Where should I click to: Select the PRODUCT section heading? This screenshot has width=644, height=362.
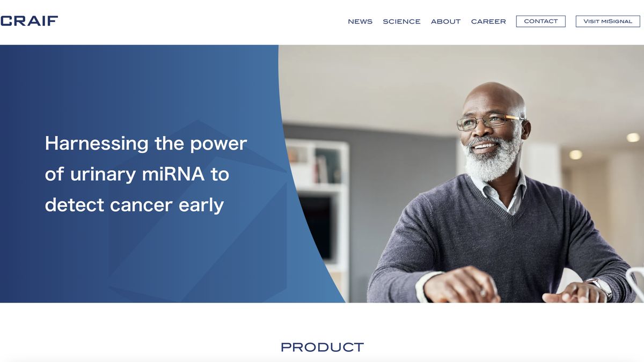(x=322, y=347)
